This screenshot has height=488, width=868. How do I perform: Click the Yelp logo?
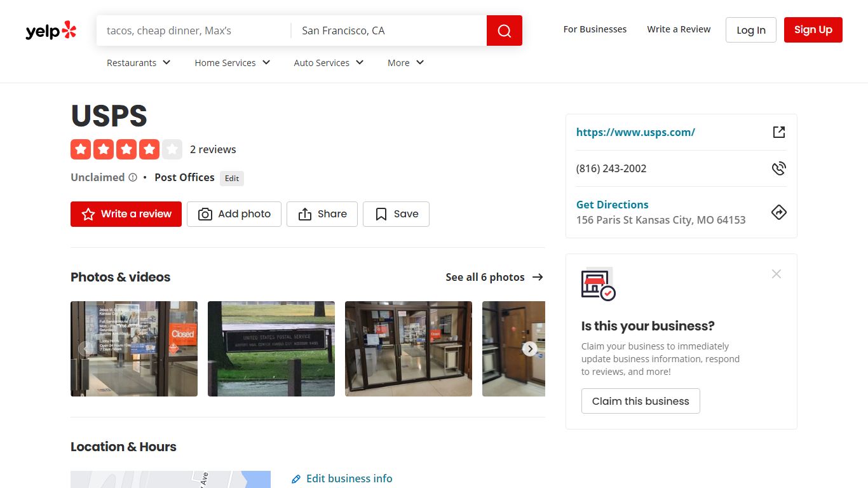[x=51, y=30]
